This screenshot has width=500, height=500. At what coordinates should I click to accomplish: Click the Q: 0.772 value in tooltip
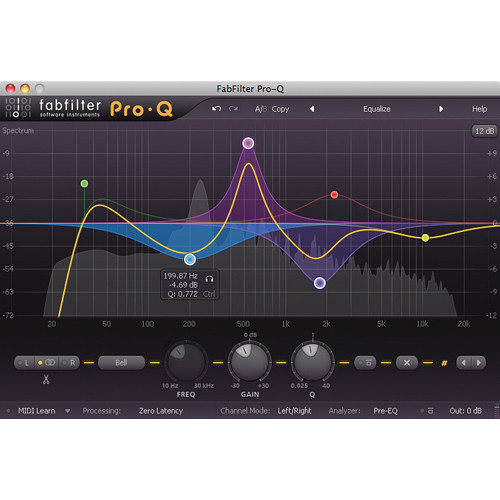182,294
